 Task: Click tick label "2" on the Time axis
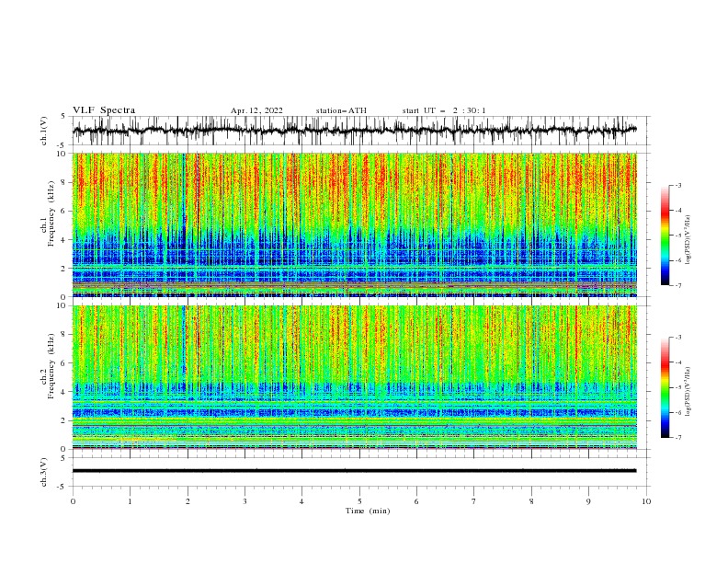(x=188, y=501)
